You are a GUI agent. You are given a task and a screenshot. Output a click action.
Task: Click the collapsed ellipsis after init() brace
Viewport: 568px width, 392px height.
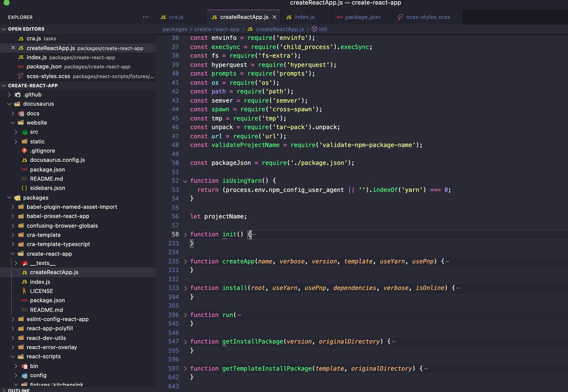(x=254, y=234)
